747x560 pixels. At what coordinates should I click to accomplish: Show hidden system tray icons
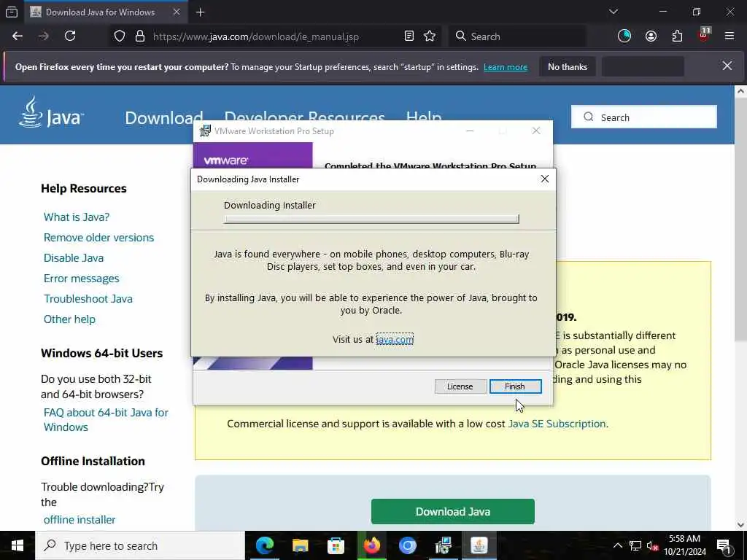[617, 545]
